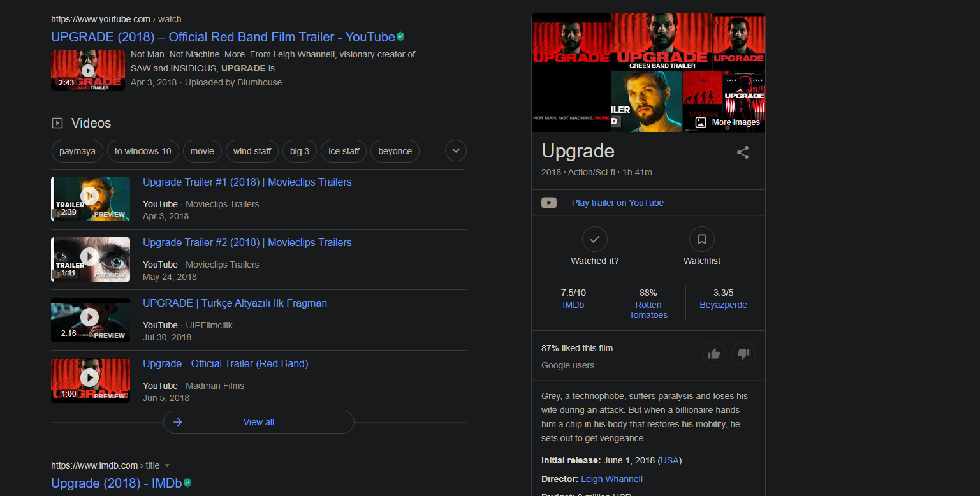
Task: Select the wind staff filter chip
Action: 252,151
